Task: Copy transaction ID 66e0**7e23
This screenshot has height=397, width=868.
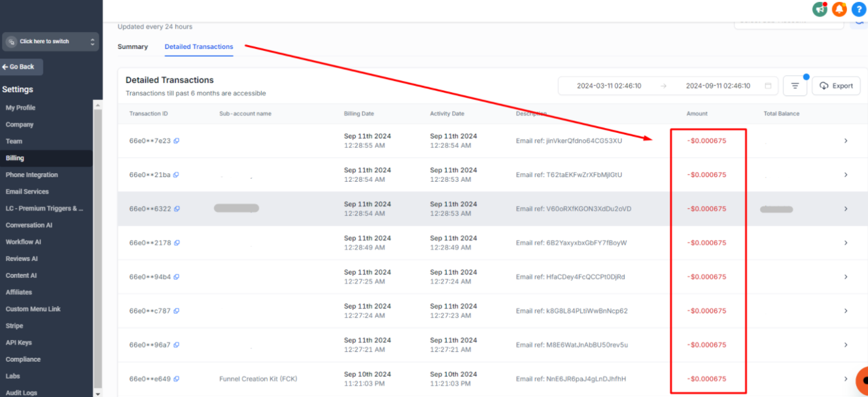Action: [x=177, y=141]
